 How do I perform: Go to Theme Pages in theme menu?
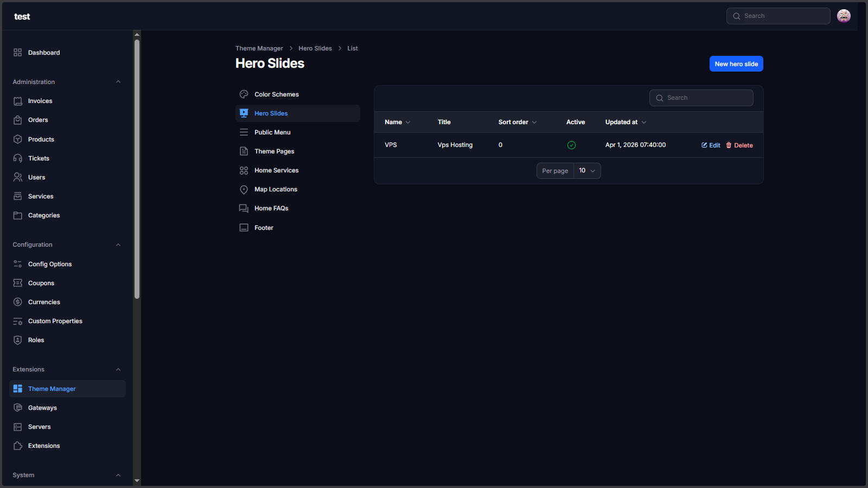(x=274, y=151)
